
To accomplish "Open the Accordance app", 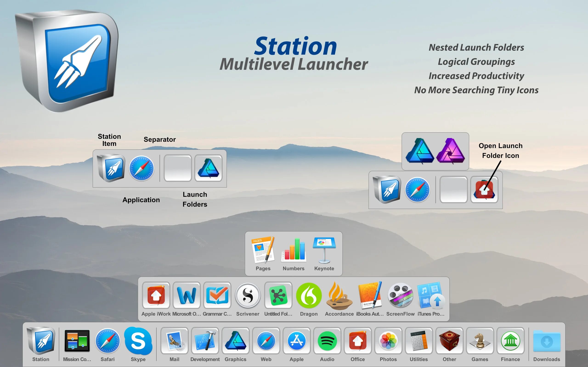I will point(339,295).
